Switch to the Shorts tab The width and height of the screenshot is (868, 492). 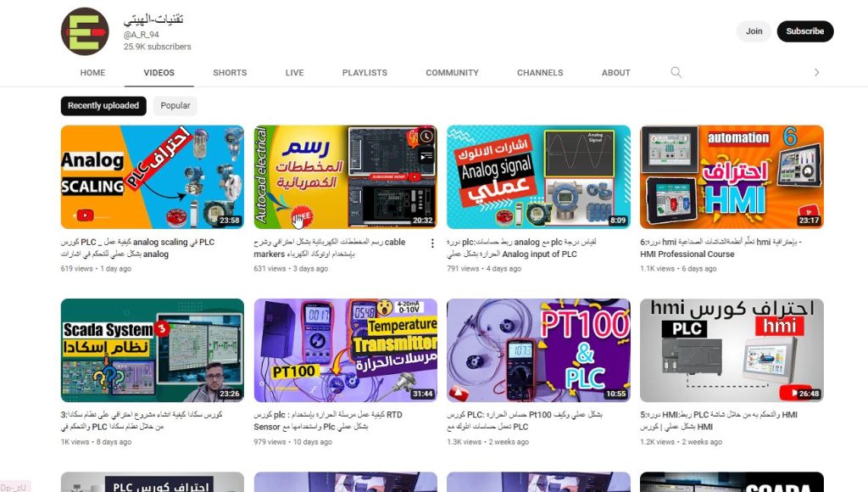click(230, 73)
